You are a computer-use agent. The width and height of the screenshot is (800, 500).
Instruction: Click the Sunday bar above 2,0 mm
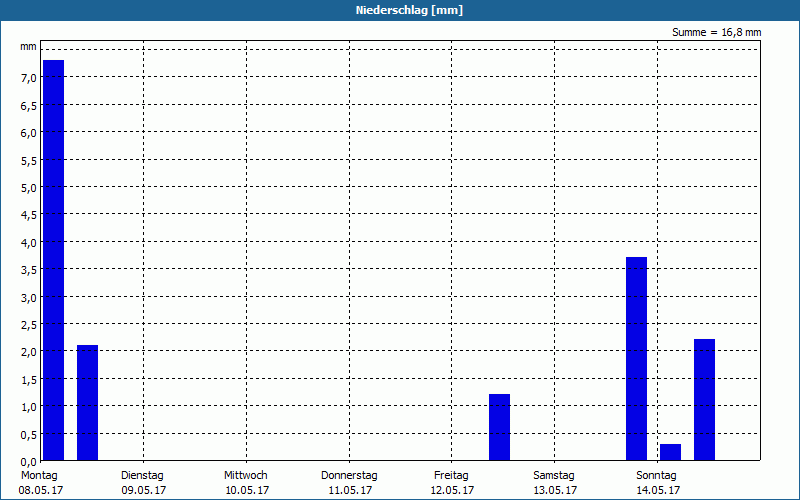705,399
